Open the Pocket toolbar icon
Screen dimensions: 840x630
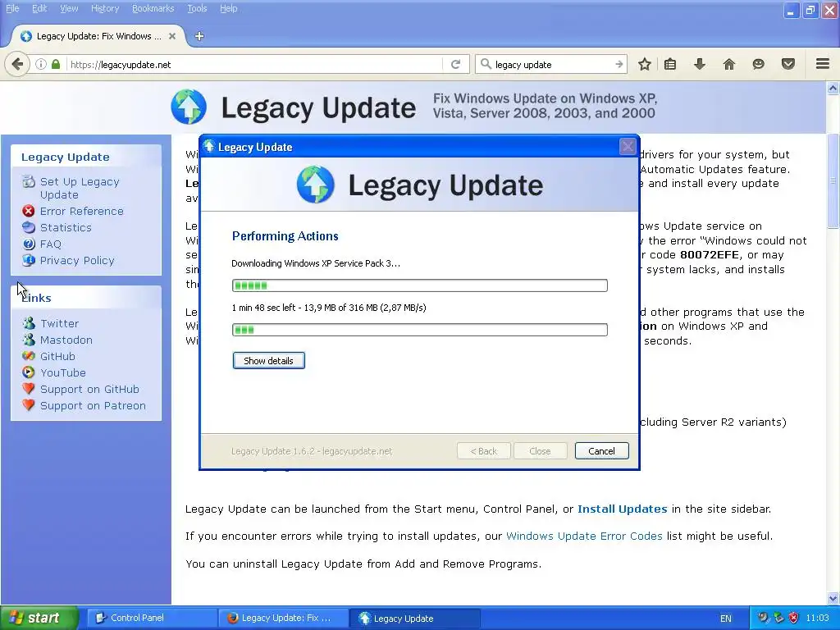tap(788, 64)
